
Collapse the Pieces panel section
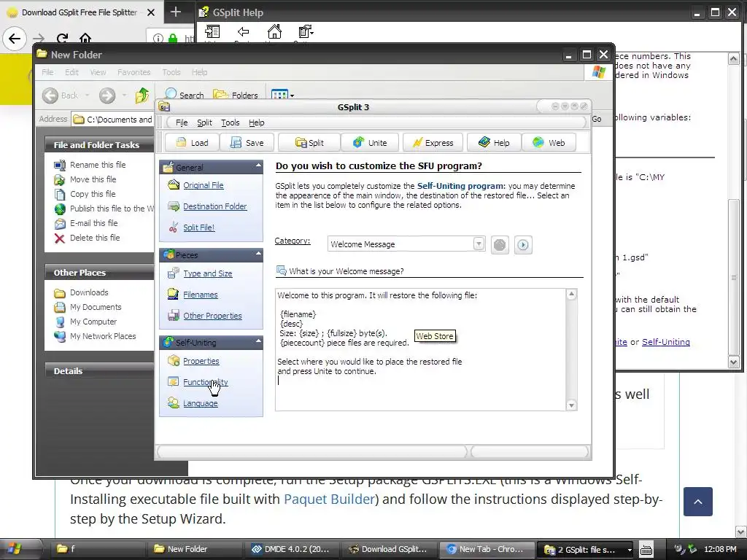tap(258, 253)
